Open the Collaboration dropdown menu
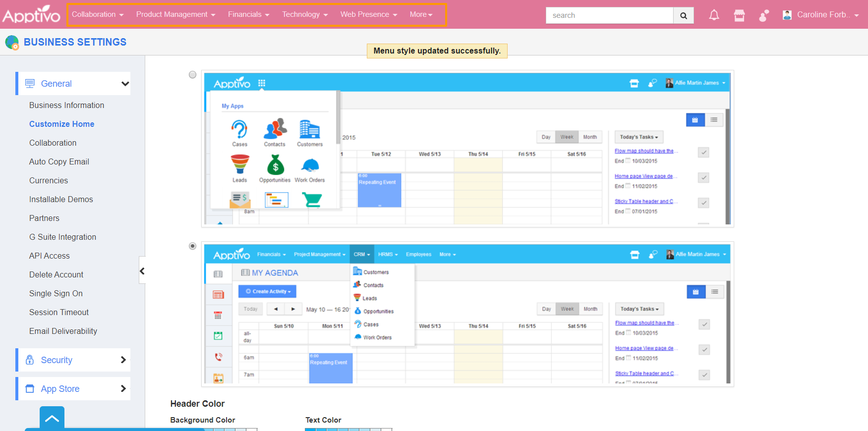The height and width of the screenshot is (431, 868). click(x=98, y=14)
